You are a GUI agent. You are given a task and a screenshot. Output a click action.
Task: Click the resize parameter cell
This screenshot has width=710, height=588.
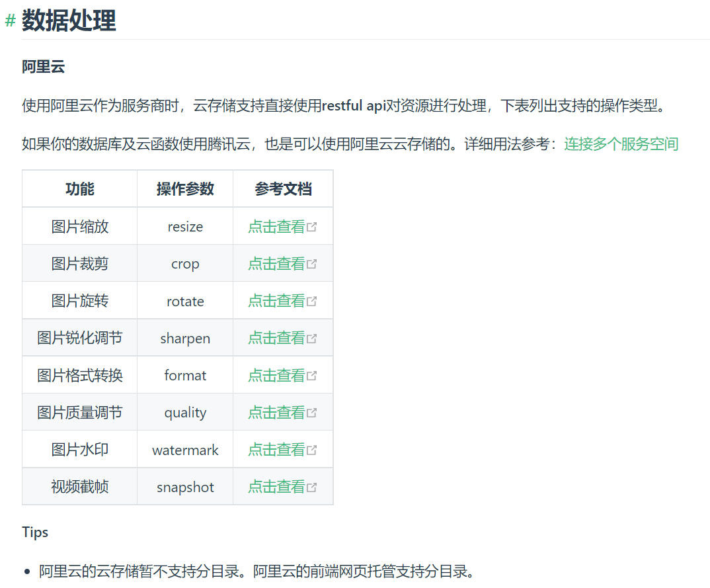point(185,226)
